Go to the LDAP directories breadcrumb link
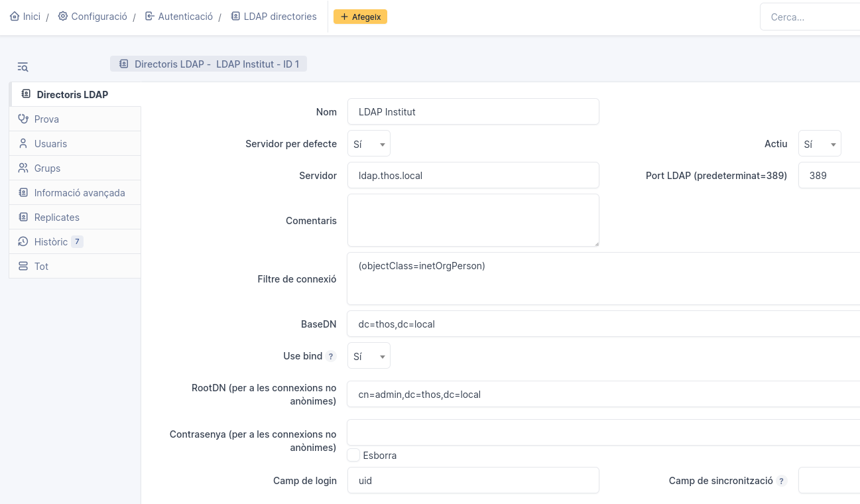Screen dimensions: 860x504 coord(274,17)
